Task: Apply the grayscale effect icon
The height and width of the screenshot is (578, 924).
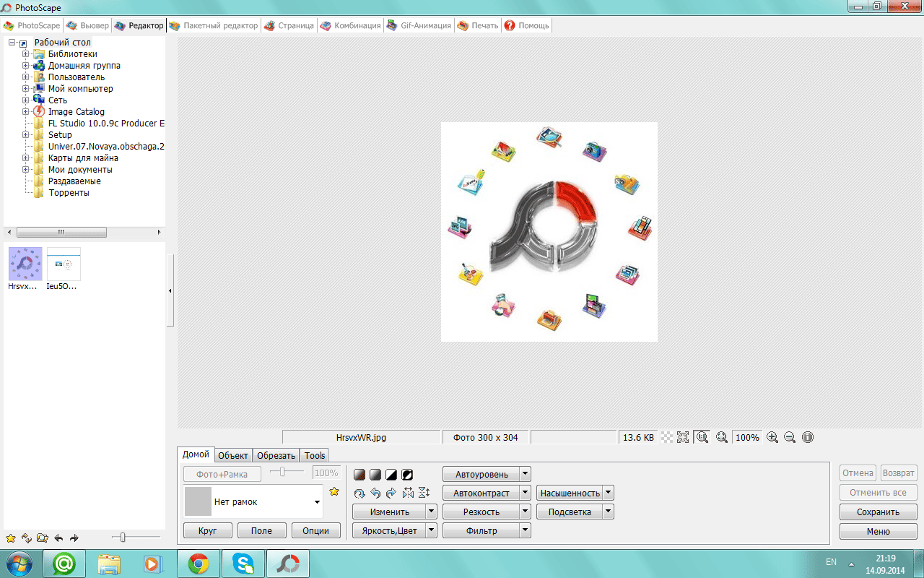Action: (x=375, y=475)
